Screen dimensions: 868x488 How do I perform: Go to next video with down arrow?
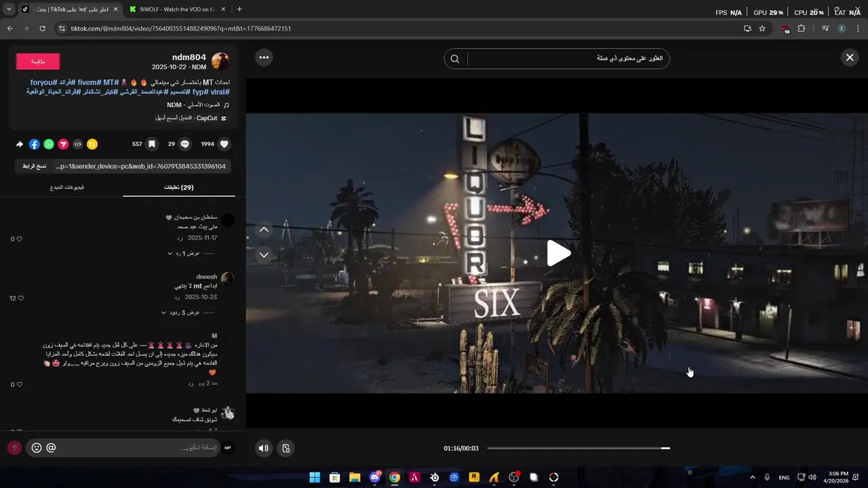pos(264,255)
